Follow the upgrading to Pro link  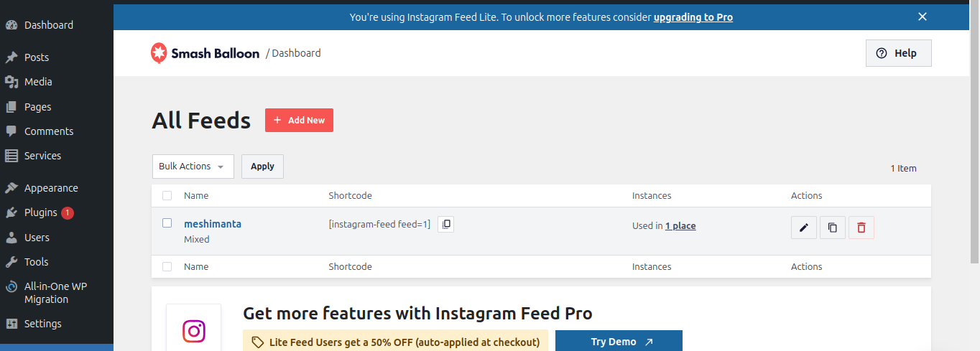pyautogui.click(x=693, y=17)
